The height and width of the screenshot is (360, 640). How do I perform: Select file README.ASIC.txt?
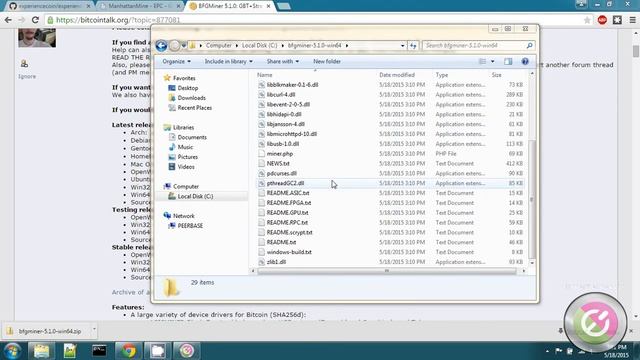pyautogui.click(x=288, y=193)
